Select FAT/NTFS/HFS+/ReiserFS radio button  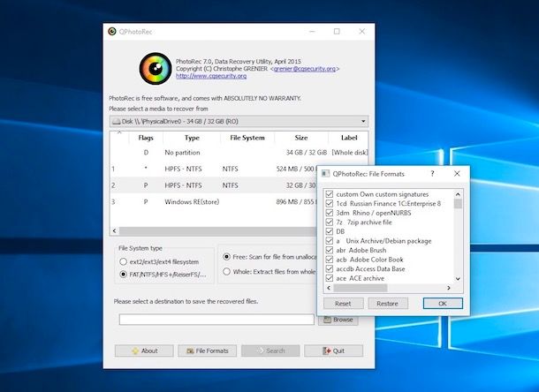coord(123,275)
